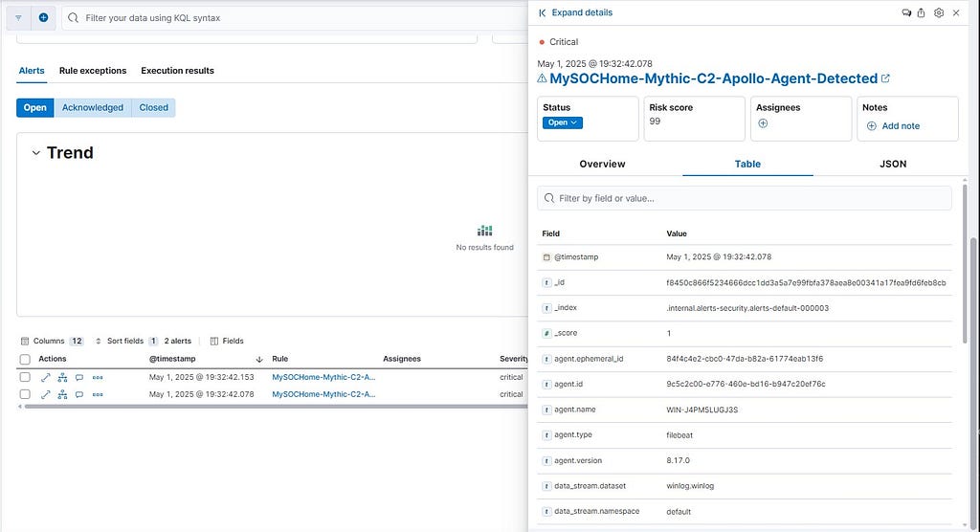
Task: Add note to the 19:32:42.078 alert
Action: pyautogui.click(x=79, y=394)
